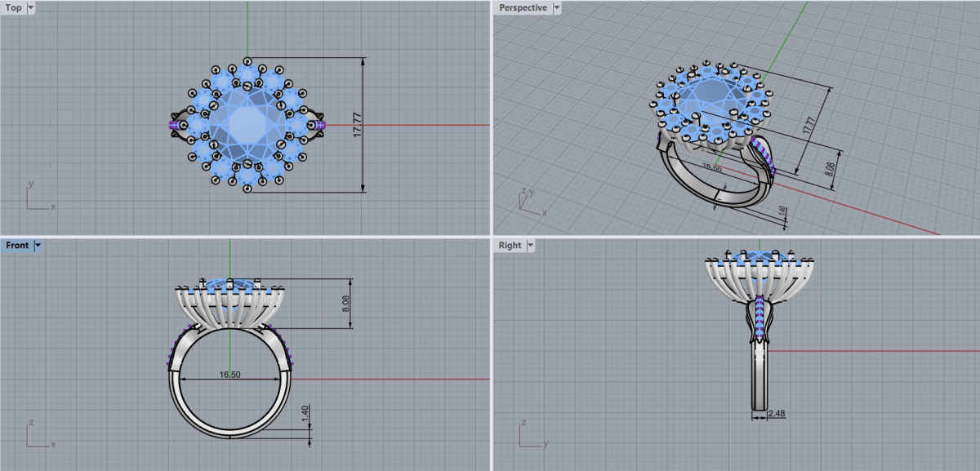Activate the Perspective viewport title label
This screenshot has width=980, height=471.
523,8
